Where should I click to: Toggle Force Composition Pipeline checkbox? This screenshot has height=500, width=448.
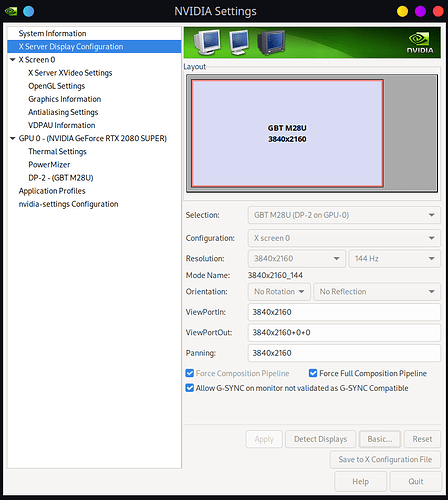190,373
